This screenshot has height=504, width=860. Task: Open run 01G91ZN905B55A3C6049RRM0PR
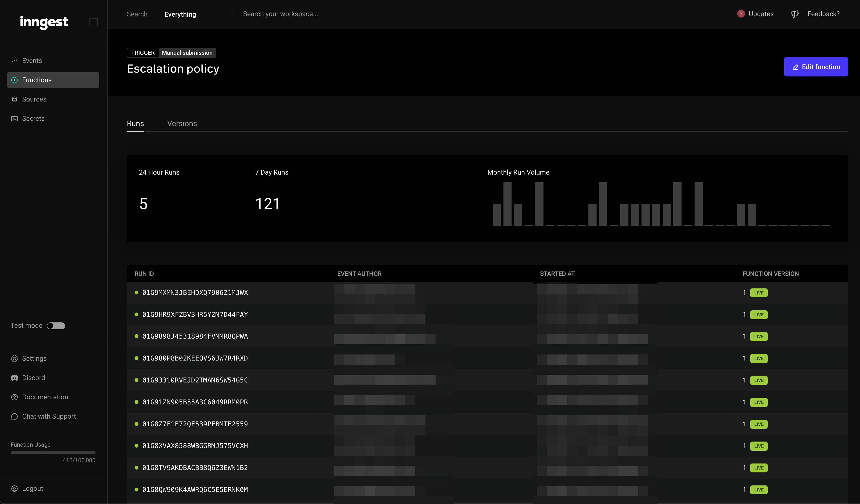pyautogui.click(x=195, y=402)
